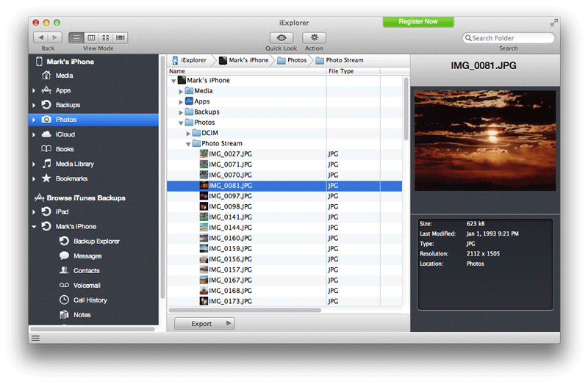Viewport: 588px width, 384px height.
Task: Click the Search Folder input field
Action: tap(511, 38)
